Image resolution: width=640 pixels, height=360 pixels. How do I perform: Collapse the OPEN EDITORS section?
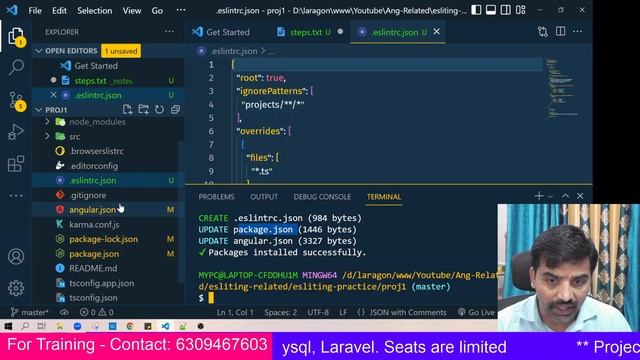pyautogui.click(x=39, y=51)
